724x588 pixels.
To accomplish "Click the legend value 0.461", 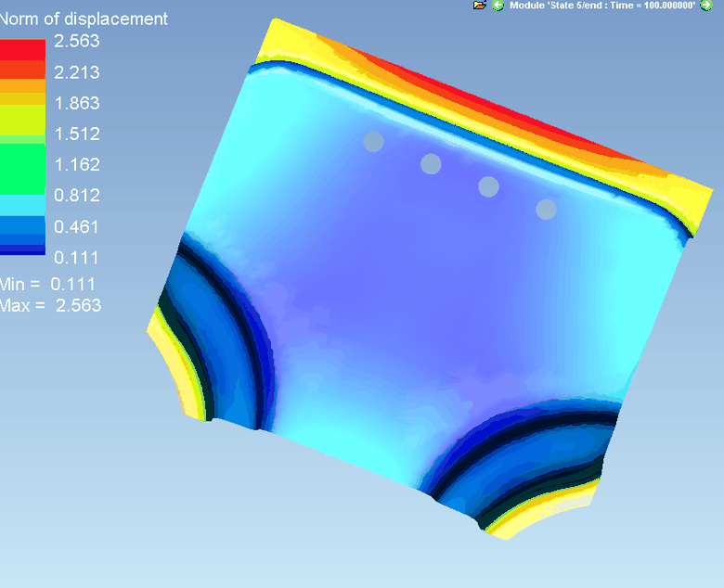I will 76,227.
